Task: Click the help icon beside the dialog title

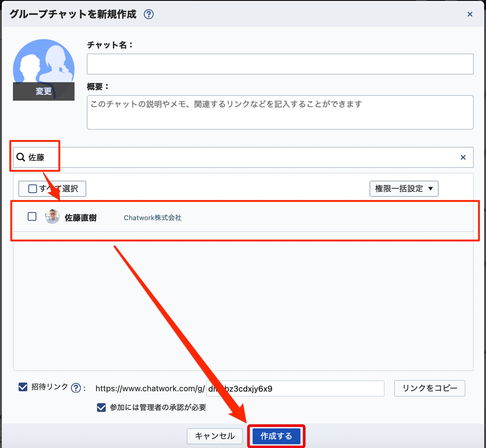Action: point(148,14)
